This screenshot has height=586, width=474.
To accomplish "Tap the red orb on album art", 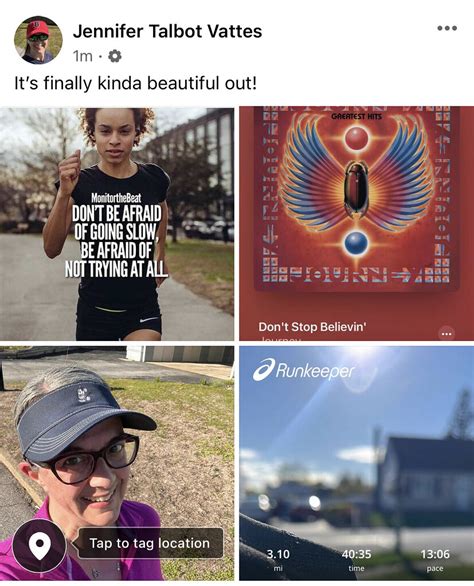I will [356, 138].
